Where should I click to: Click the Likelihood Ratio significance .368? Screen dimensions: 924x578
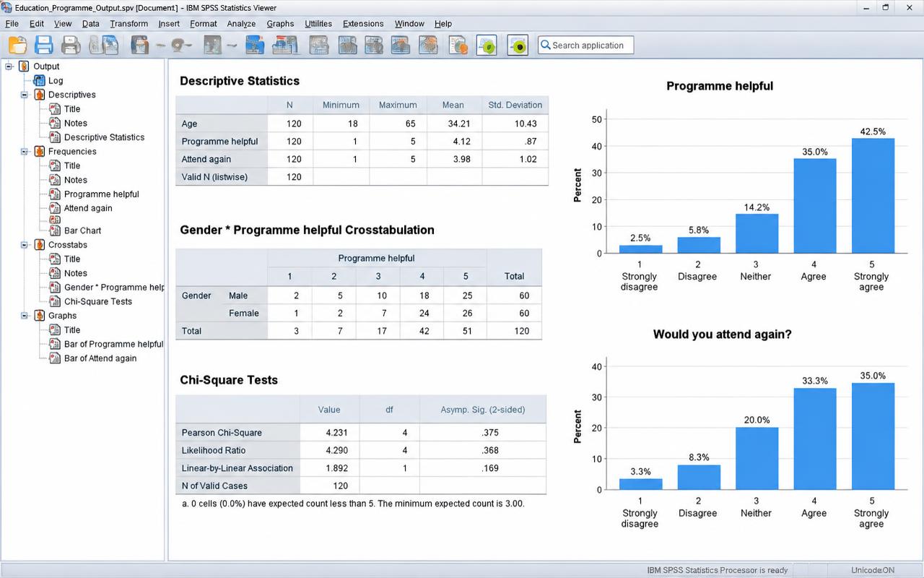tap(490, 450)
